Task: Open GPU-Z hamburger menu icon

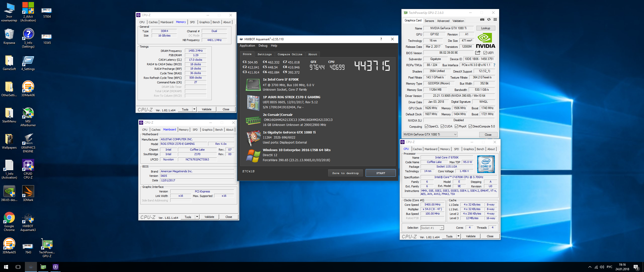Action: [x=495, y=20]
